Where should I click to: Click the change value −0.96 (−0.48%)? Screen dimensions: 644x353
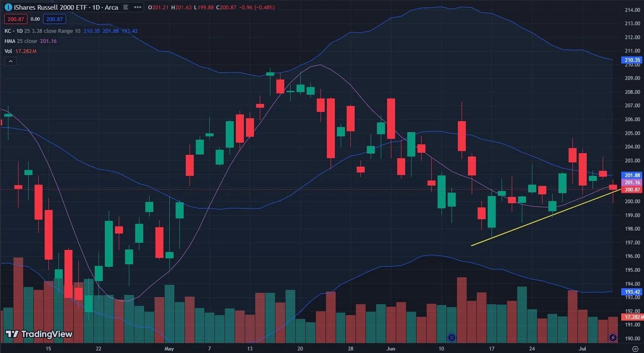click(x=257, y=8)
